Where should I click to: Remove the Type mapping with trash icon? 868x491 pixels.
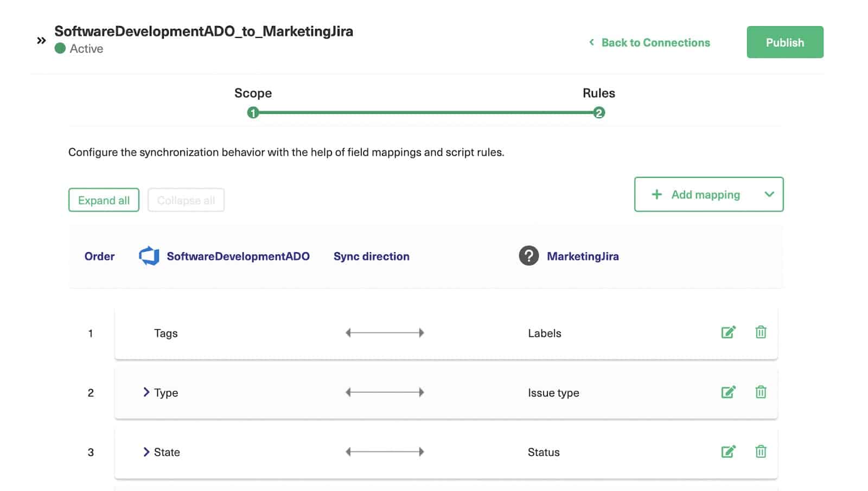pos(761,392)
